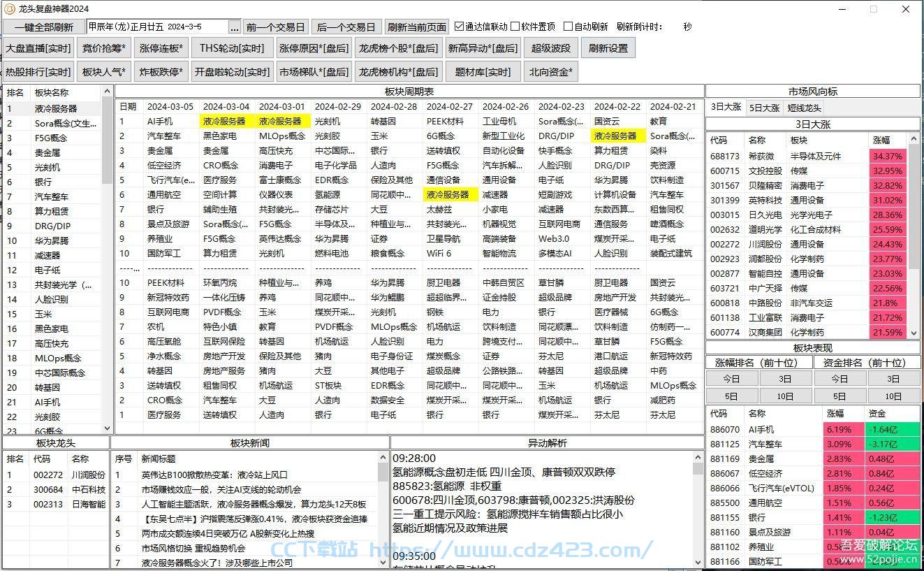
Task: Click the 3日大涨 table scrollbar thumb
Action: (x=914, y=208)
